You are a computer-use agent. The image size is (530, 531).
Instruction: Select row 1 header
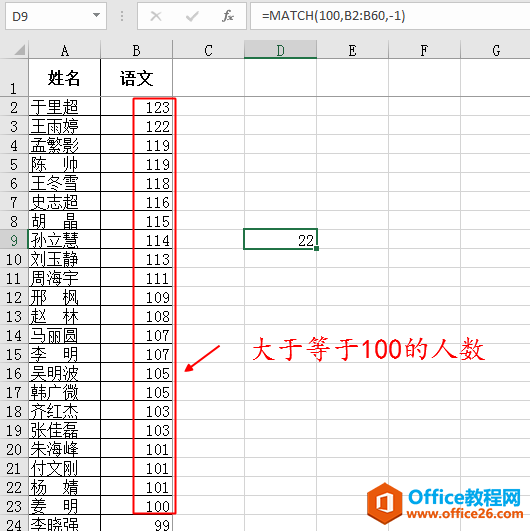point(14,78)
